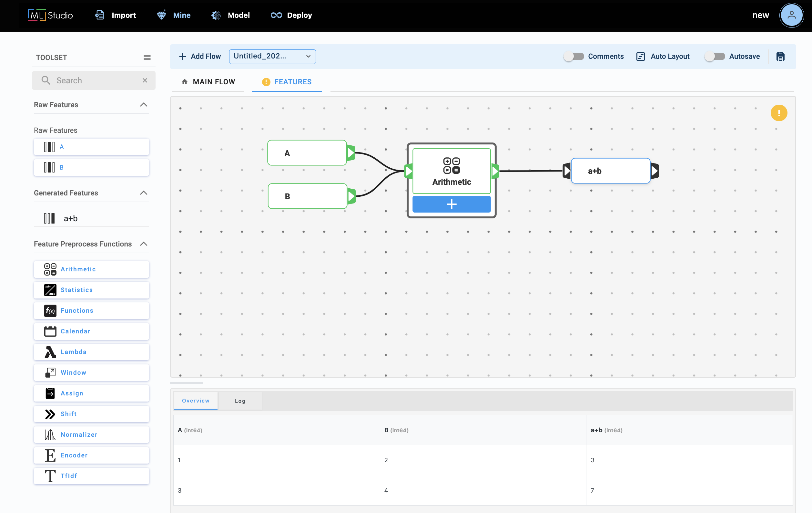812x513 pixels.
Task: Open the Untitled flow dropdown
Action: pos(272,56)
